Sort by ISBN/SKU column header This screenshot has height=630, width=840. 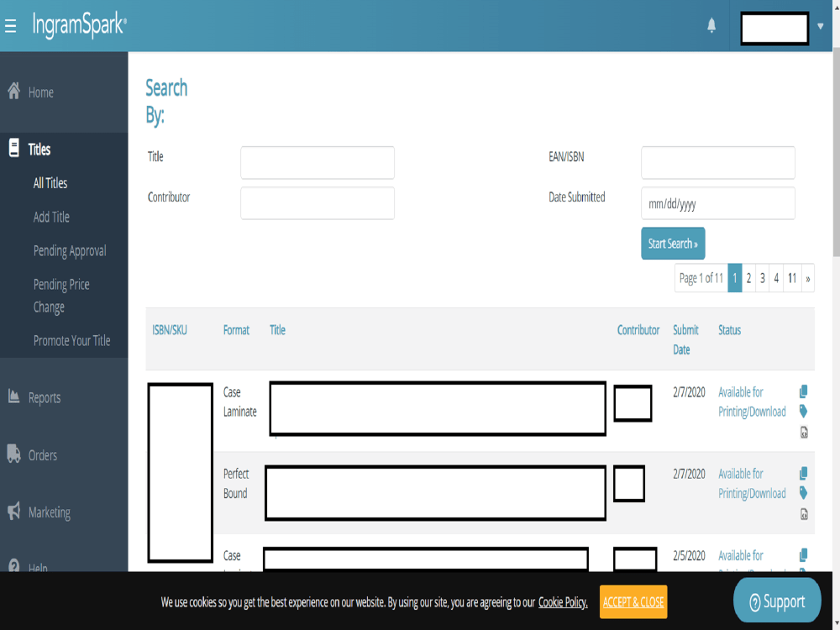pyautogui.click(x=170, y=330)
